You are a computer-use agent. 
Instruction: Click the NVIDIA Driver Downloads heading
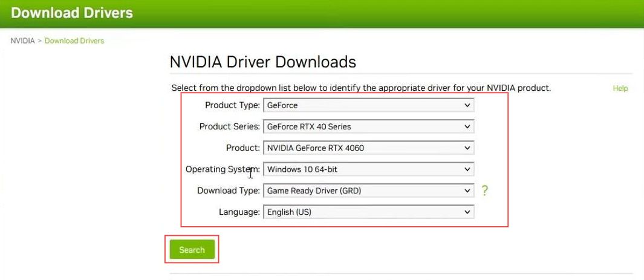(263, 62)
